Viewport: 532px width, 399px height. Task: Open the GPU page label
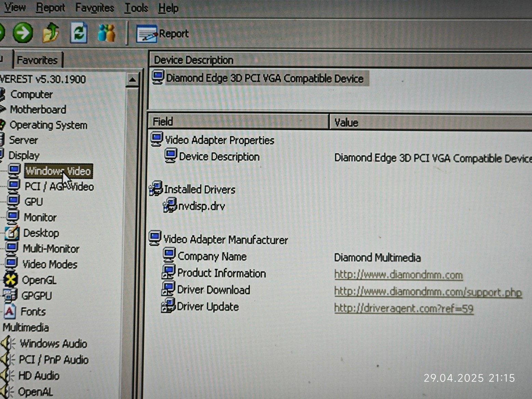[x=33, y=202]
